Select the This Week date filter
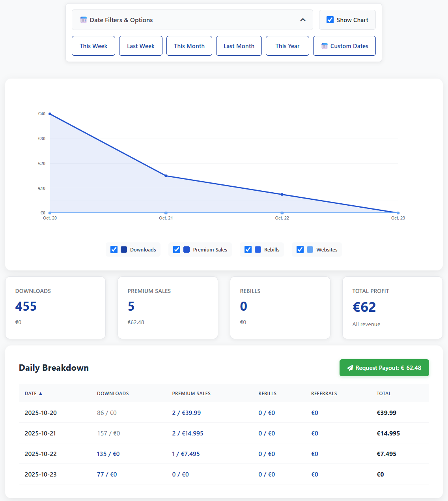The image size is (448, 501). tap(93, 46)
